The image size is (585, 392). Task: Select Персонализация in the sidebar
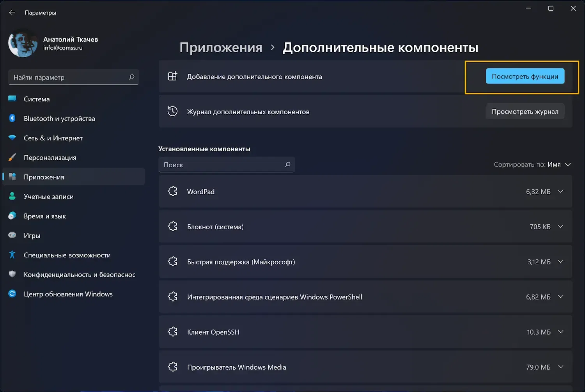(x=74, y=158)
